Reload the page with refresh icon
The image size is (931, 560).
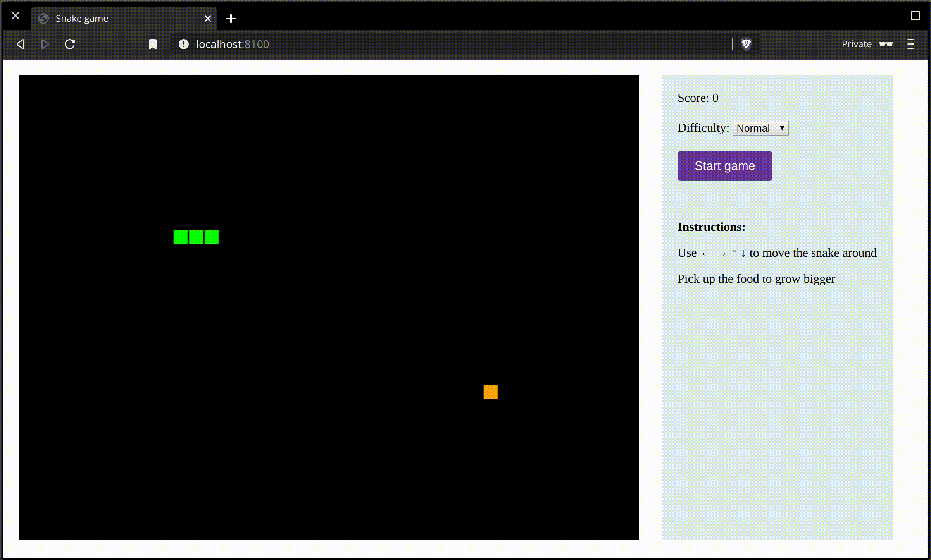(x=70, y=44)
